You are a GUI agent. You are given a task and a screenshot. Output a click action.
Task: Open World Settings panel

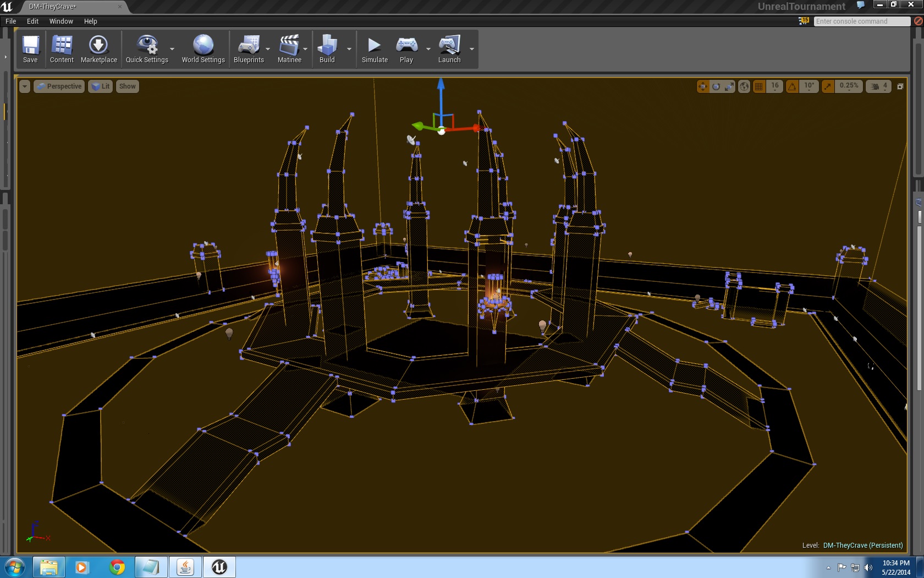(x=203, y=49)
